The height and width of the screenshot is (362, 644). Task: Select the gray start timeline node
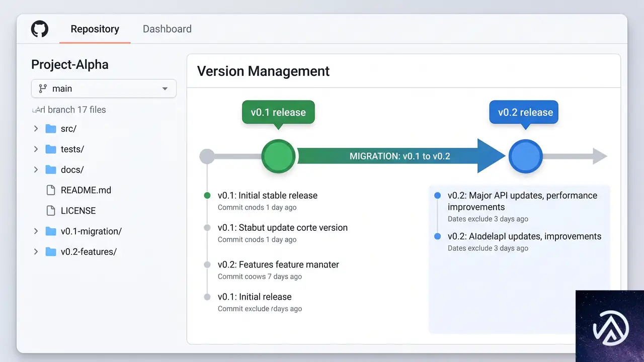(x=207, y=156)
